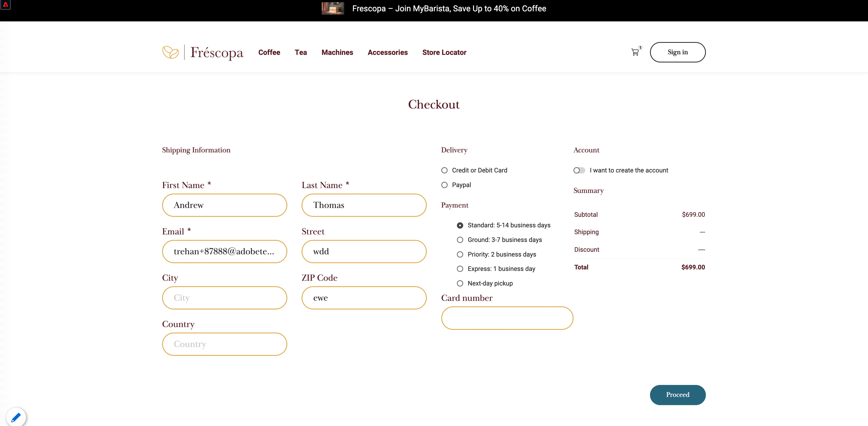Screen dimensions: 868x426
Task: Click the ZIP Code field
Action: click(364, 298)
